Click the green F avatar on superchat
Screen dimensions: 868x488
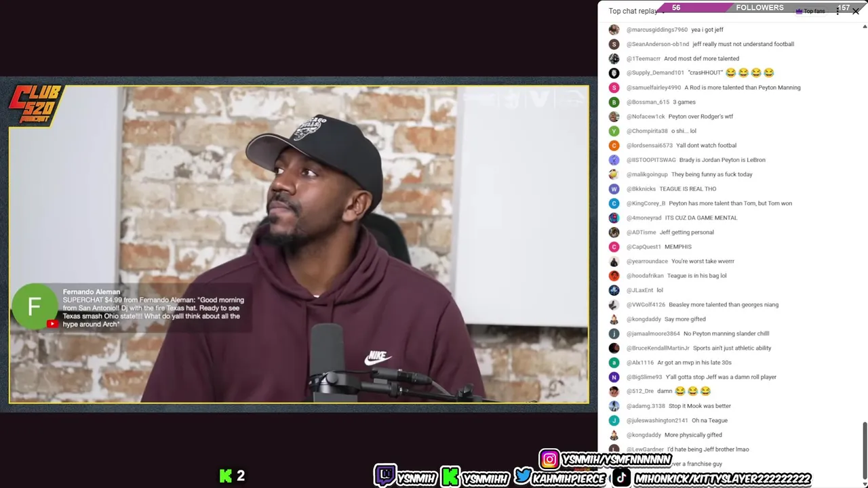(35, 306)
